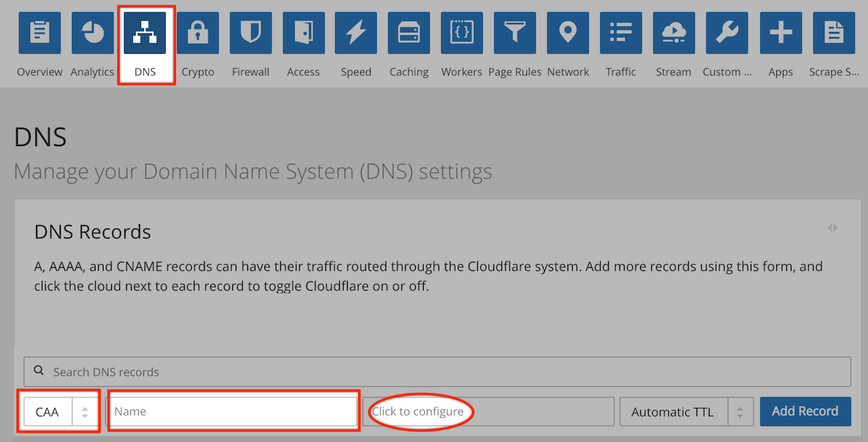The width and height of the screenshot is (868, 442).
Task: Select the Crypto padlock icon
Action: [198, 32]
